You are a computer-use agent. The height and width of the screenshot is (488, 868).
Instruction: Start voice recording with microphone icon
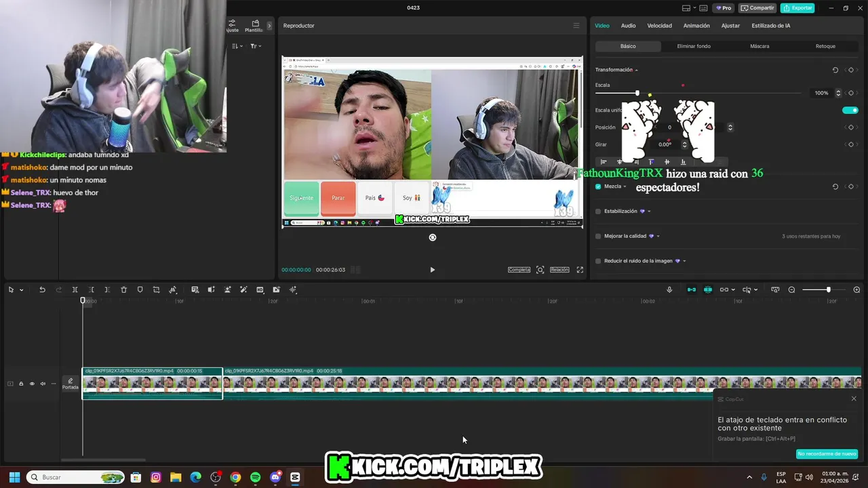(669, 290)
